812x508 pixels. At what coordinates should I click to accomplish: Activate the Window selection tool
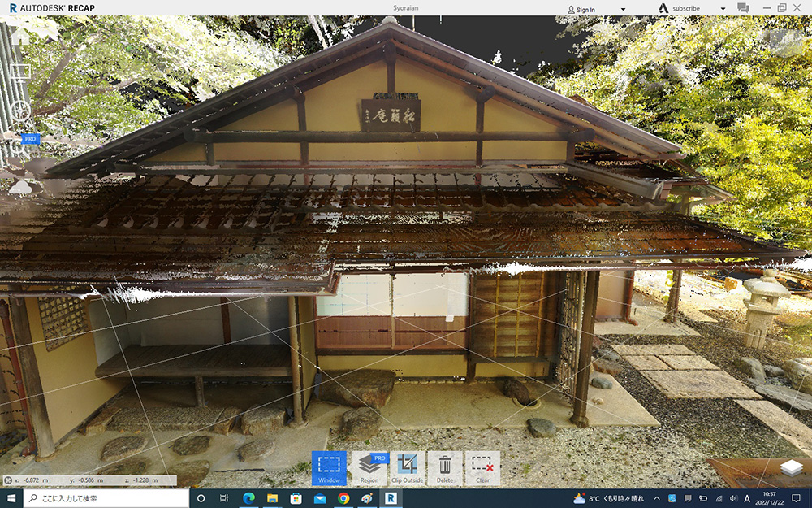pos(329,468)
